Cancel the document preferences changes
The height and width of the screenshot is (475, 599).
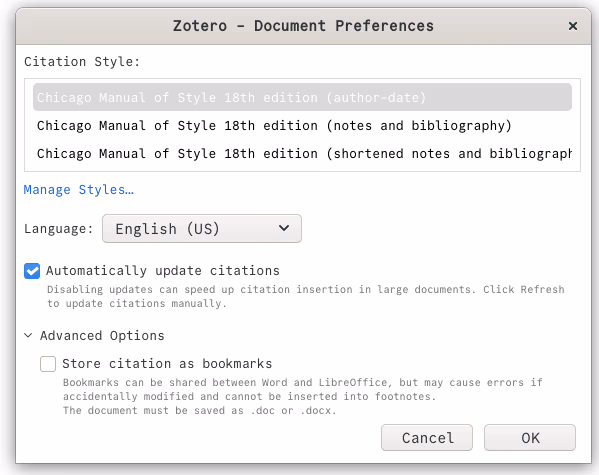(x=427, y=438)
